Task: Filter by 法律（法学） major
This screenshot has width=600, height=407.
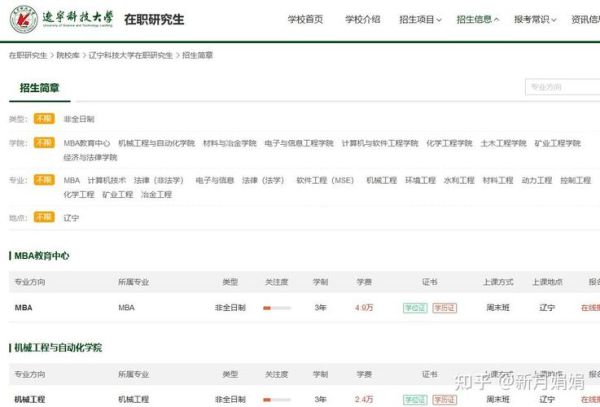Action: tap(263, 181)
